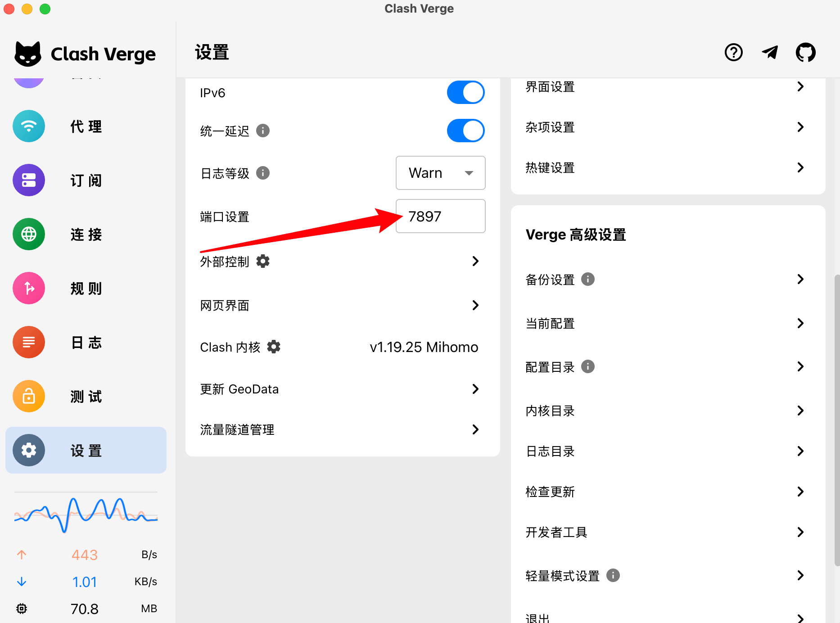Screen dimensions: 840x623
Task: Expand the 更新 GeoData chevron
Action: (475, 389)
